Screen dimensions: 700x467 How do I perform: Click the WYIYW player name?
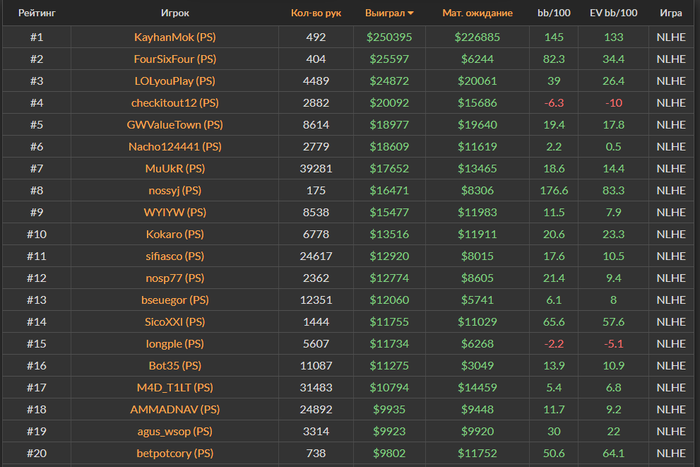tap(164, 212)
